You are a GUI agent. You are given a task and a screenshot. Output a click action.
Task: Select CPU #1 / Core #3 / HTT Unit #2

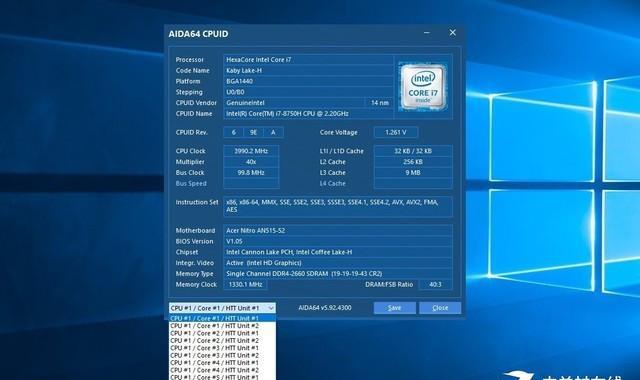pos(222,355)
